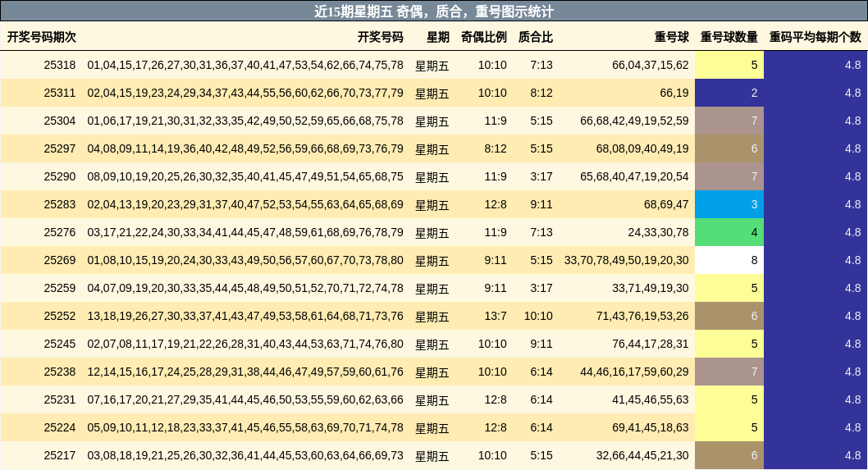Click the blue count cell showing 3
This screenshot has height=470, width=868.
coord(729,204)
